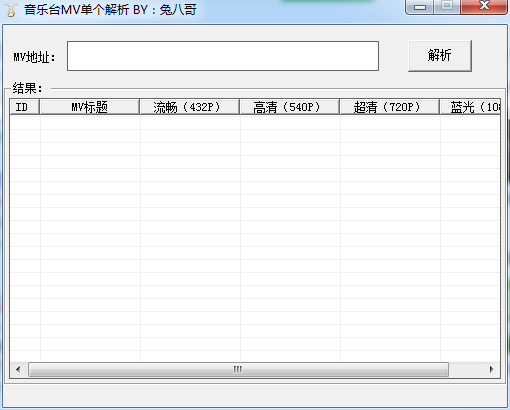Click the 结果: group label
The image size is (510, 410).
28,88
